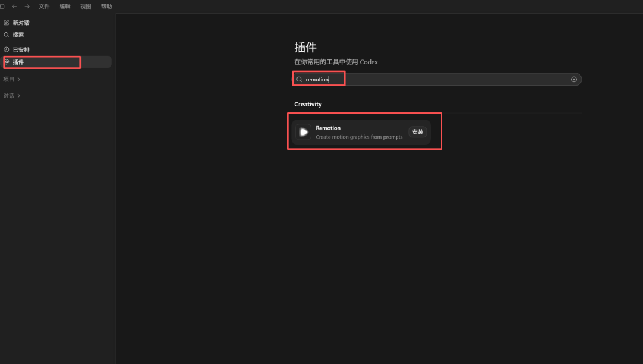The image size is (643, 364).
Task: Open the Remotion plugin card title
Action: (x=328, y=128)
